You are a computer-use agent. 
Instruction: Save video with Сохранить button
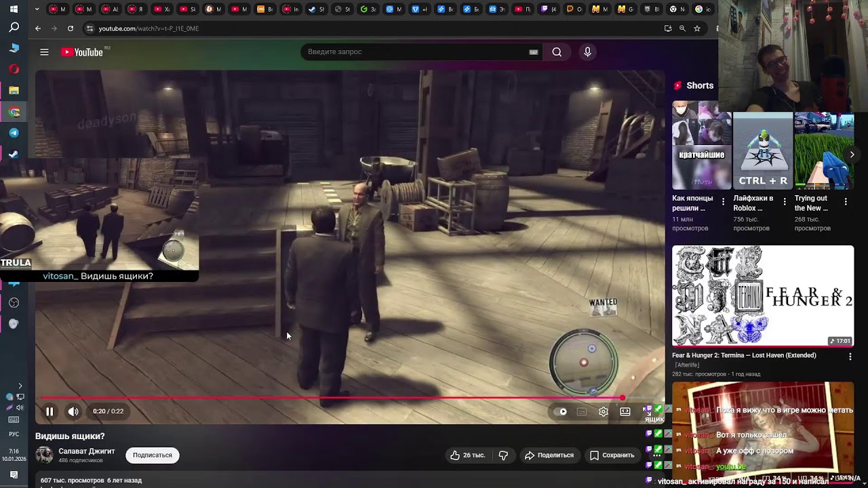click(612, 455)
